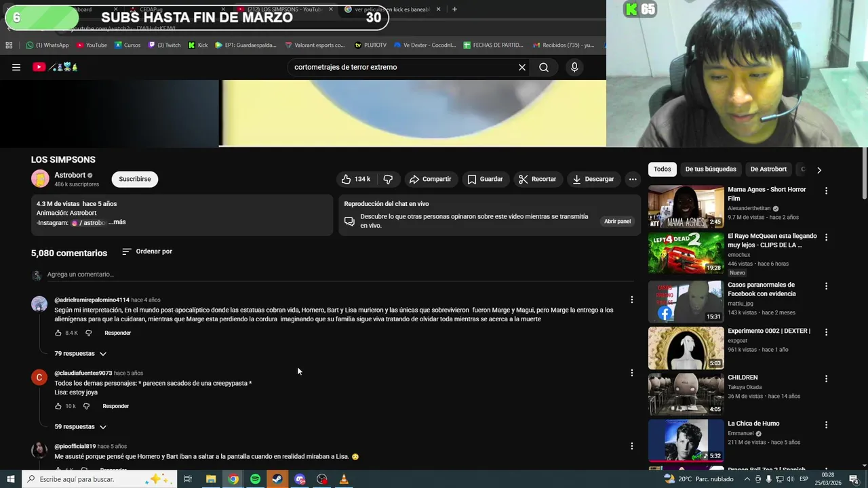
Task: Expand the 59 respuestas thread
Action: [81, 426]
